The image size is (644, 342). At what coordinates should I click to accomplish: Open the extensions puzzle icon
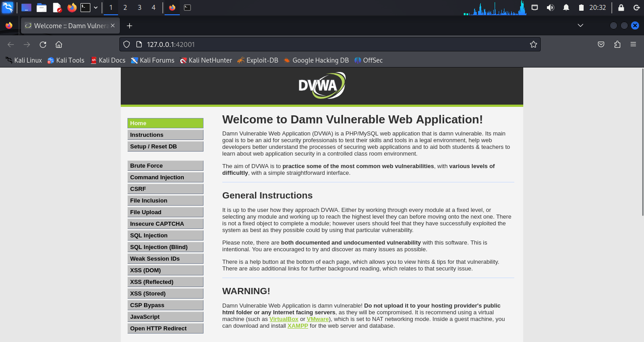click(x=617, y=44)
